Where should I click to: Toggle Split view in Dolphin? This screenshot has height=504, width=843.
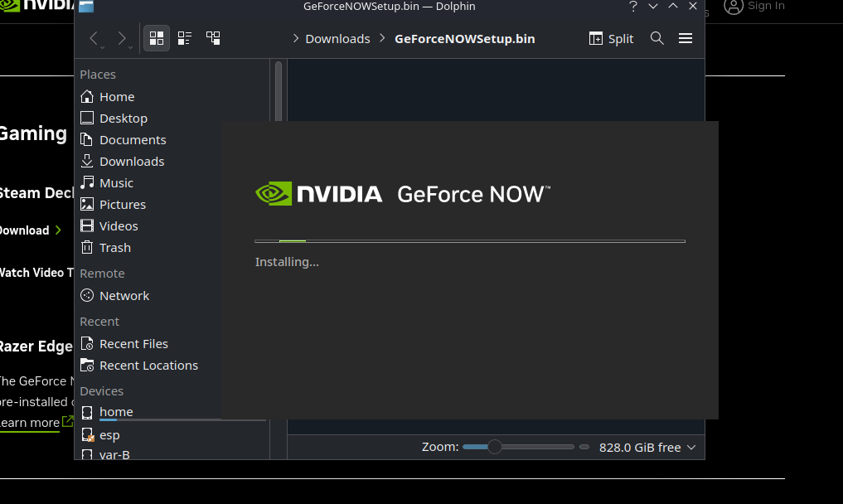611,38
